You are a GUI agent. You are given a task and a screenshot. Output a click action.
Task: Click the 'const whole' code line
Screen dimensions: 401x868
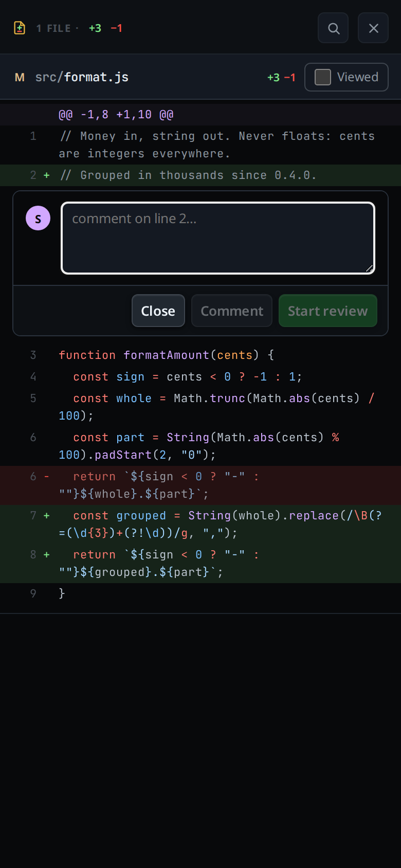pos(200,407)
